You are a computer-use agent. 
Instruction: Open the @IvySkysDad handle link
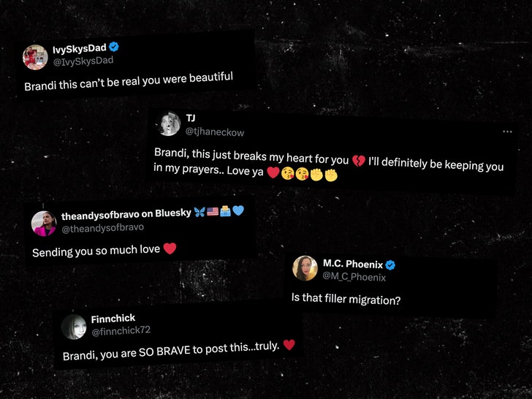coord(83,61)
